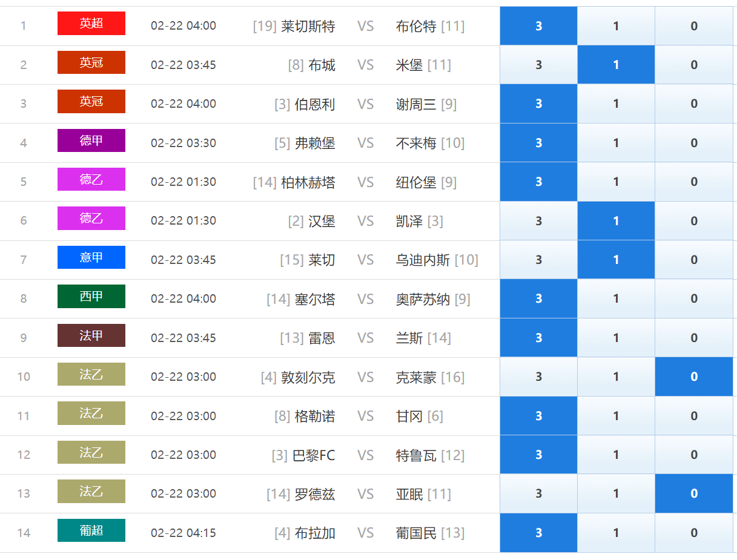Deselect the 3 option for 莱切斯特 vs 布伦特
This screenshot has width=737, height=560.
538,26
